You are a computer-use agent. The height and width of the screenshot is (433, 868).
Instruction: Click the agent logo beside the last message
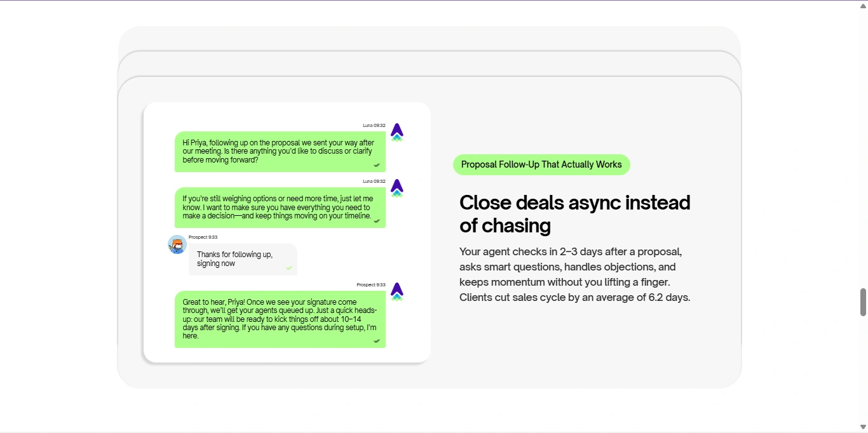tap(397, 291)
